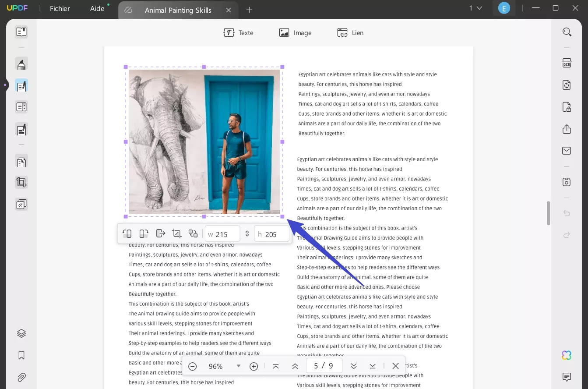This screenshot has height=389, width=588.
Task: Run OCR on the document
Action: pos(567,63)
